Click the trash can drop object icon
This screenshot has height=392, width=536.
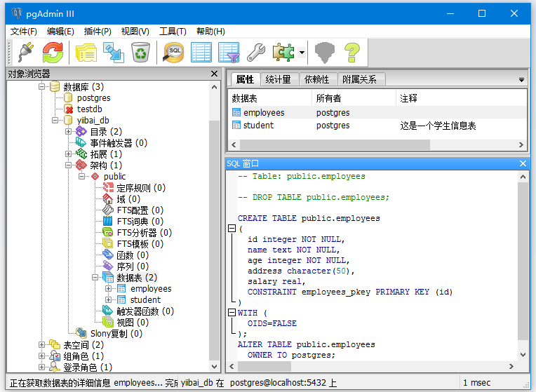point(140,53)
